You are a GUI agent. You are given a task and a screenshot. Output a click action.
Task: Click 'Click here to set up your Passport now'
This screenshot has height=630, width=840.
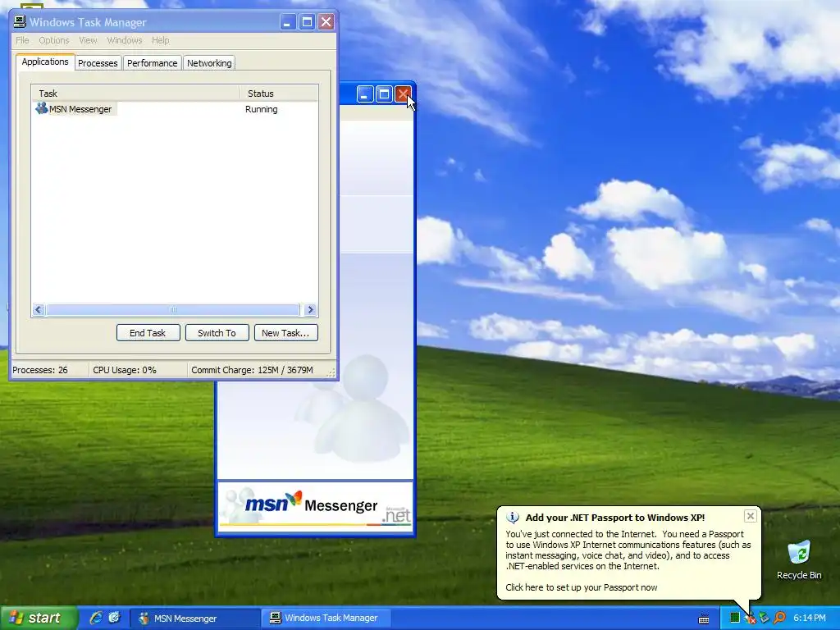(582, 587)
